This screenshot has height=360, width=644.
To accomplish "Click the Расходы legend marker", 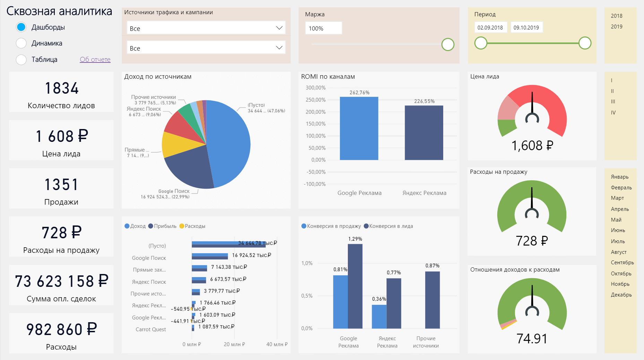I will tap(182, 226).
